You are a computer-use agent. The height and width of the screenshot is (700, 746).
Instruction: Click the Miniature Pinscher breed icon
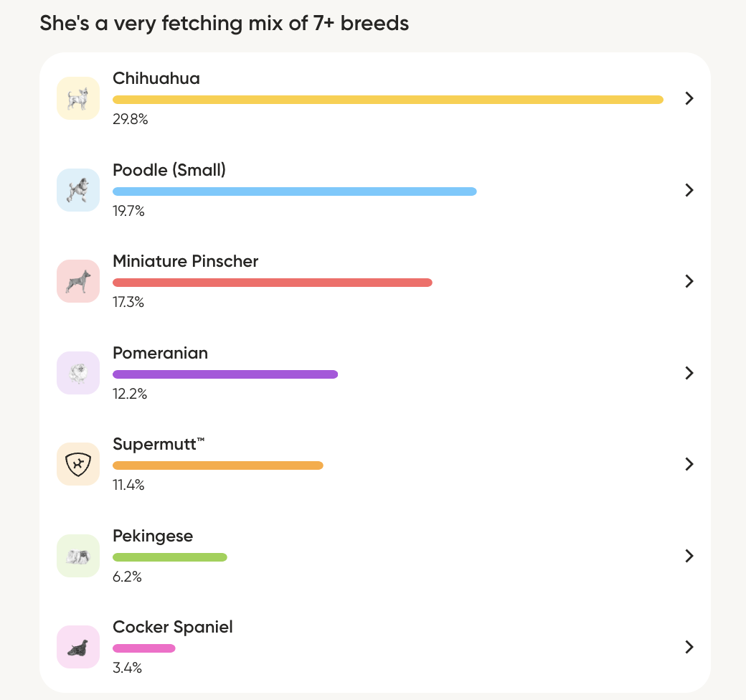coord(77,281)
